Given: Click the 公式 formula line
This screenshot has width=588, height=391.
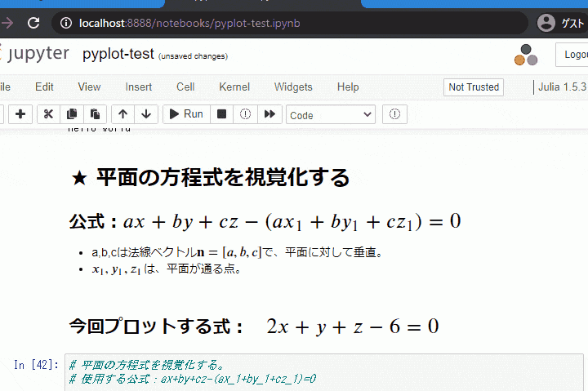Looking at the screenshot, I should click(x=265, y=221).
